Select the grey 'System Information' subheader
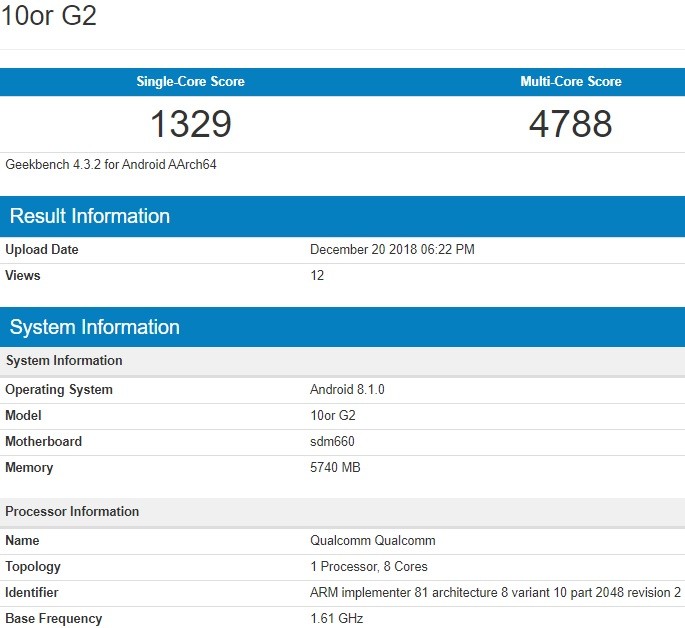The width and height of the screenshot is (685, 628). (x=342, y=361)
